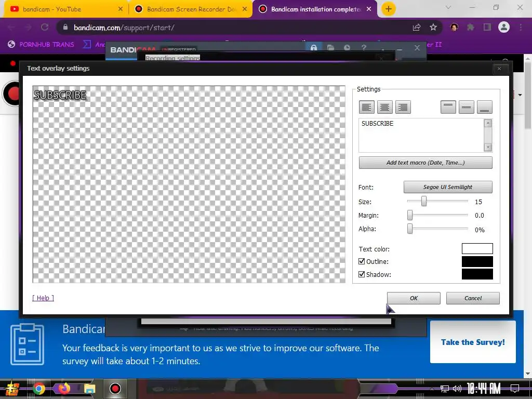The image size is (532, 399).
Task: Close the Text overlay settings dialog
Action: pyautogui.click(x=499, y=69)
